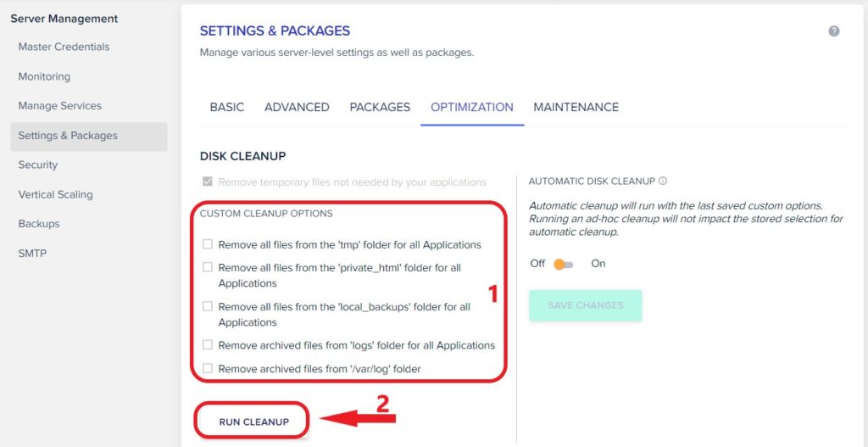Select Vertical Scaling in the sidebar
Viewport: 868px width, 447px height.
coord(55,194)
